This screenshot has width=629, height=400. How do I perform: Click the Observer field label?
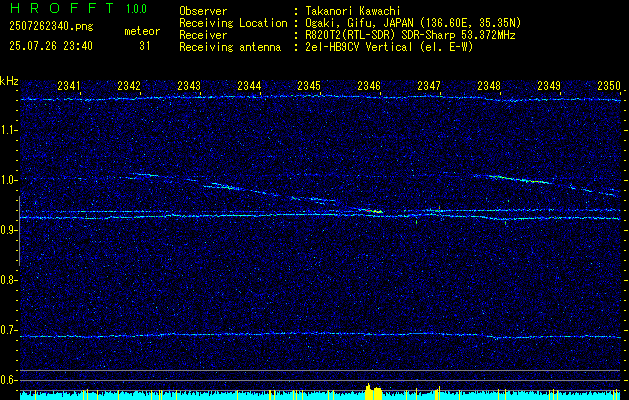click(203, 11)
